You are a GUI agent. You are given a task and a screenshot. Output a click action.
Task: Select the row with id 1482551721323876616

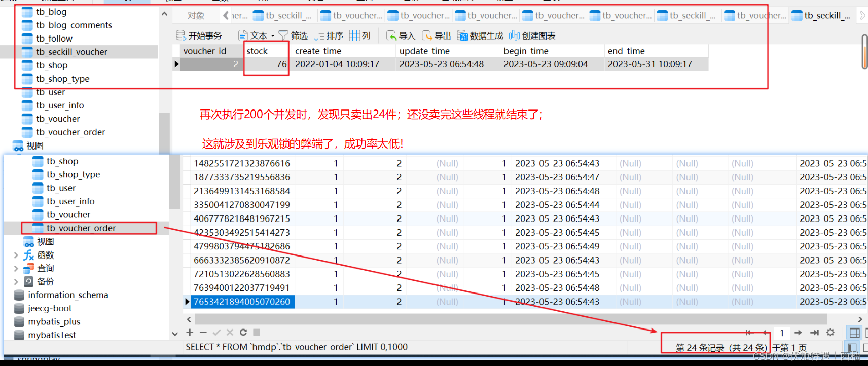(242, 163)
